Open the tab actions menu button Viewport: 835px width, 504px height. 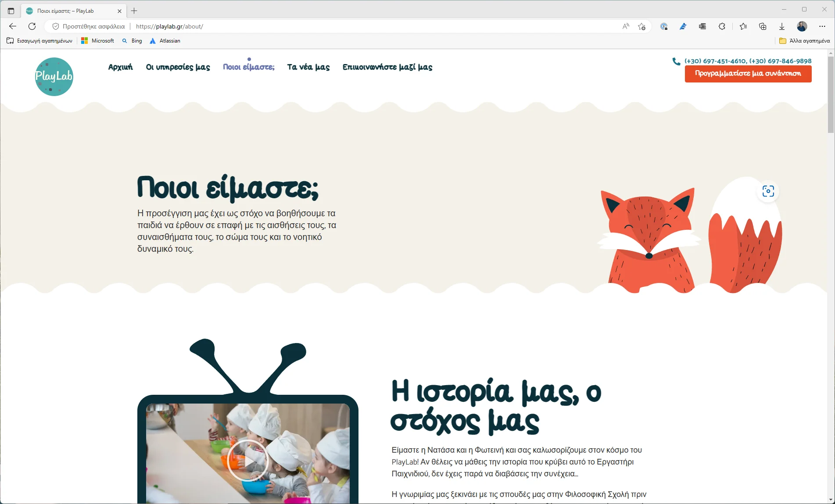click(11, 11)
